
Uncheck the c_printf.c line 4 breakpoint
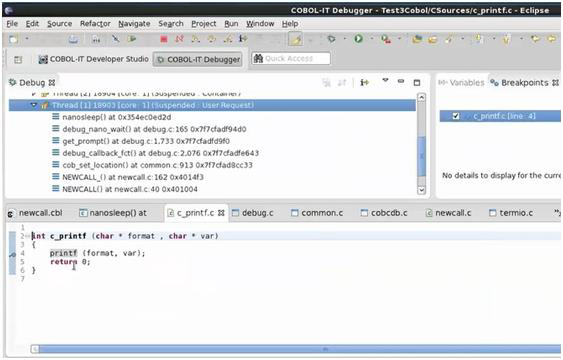[x=456, y=116]
